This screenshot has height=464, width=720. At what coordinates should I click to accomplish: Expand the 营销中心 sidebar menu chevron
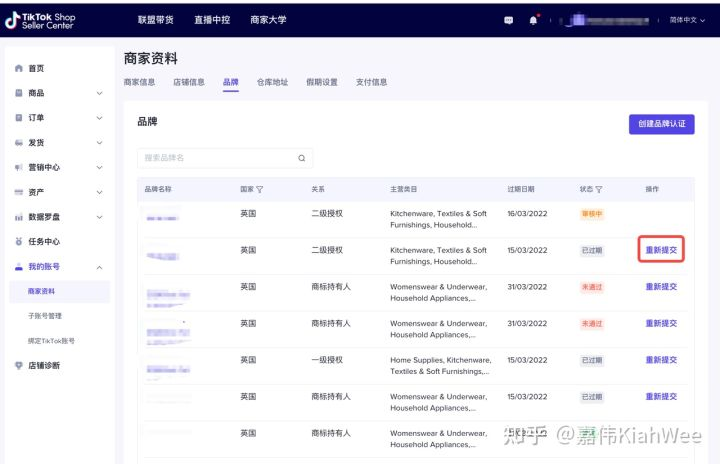tap(99, 168)
